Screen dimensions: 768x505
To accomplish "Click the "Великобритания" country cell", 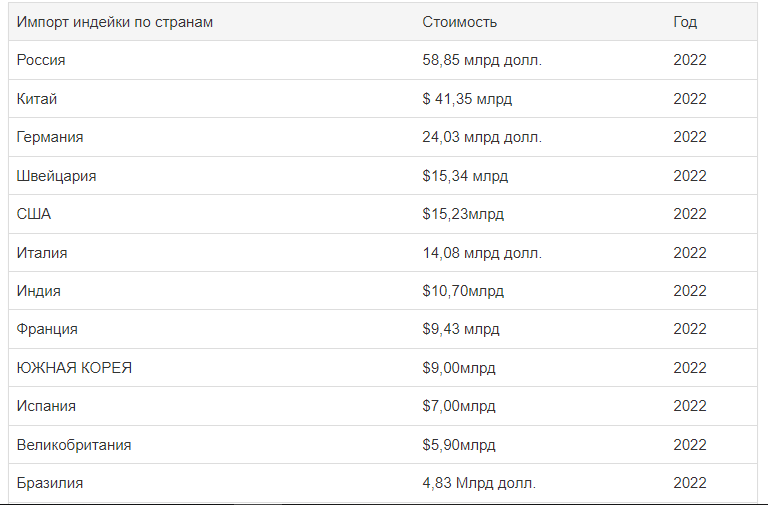I will point(74,445).
